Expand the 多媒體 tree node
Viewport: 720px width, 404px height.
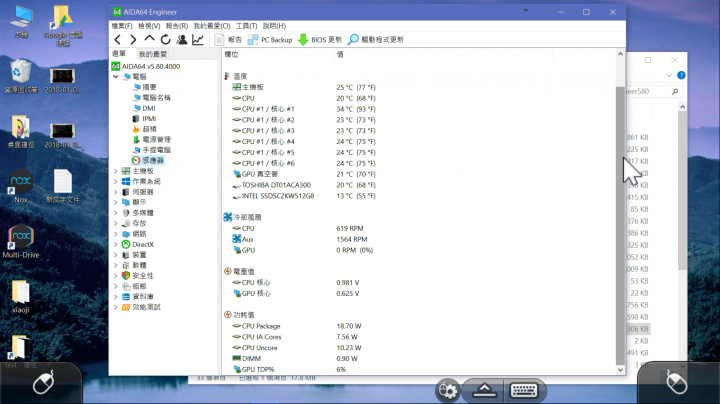point(116,213)
